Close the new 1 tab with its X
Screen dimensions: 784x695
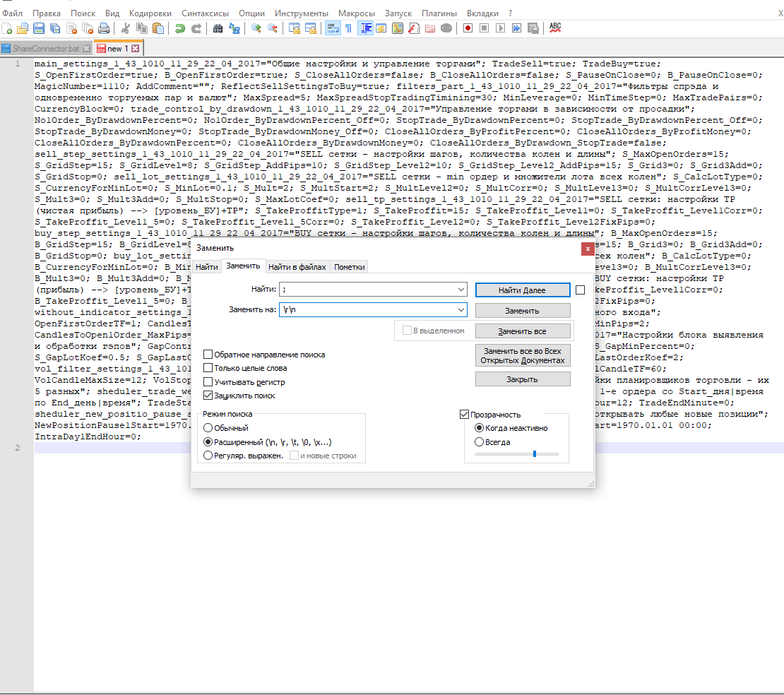(135, 49)
